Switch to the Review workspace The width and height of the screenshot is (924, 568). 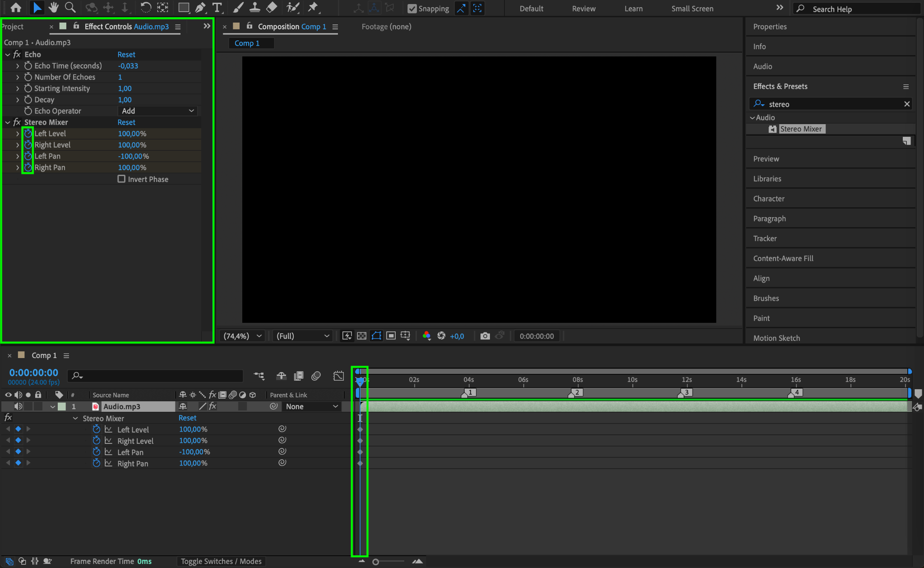tap(583, 9)
